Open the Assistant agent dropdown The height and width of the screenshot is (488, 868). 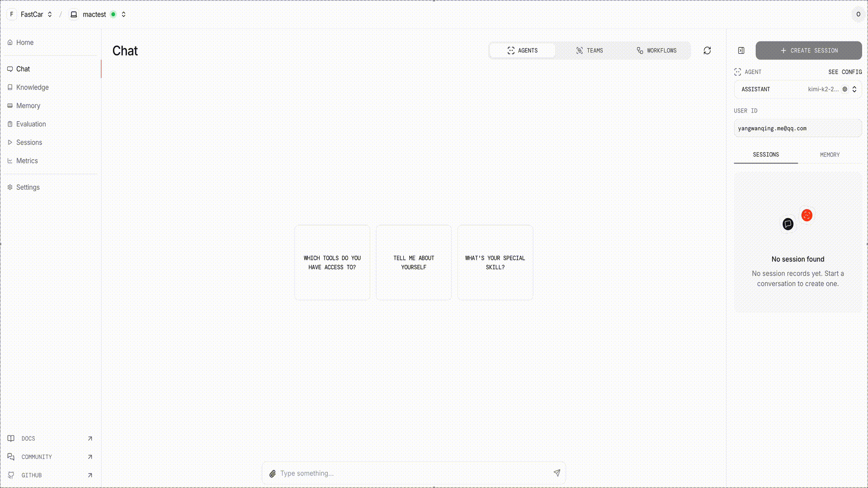[x=797, y=89]
